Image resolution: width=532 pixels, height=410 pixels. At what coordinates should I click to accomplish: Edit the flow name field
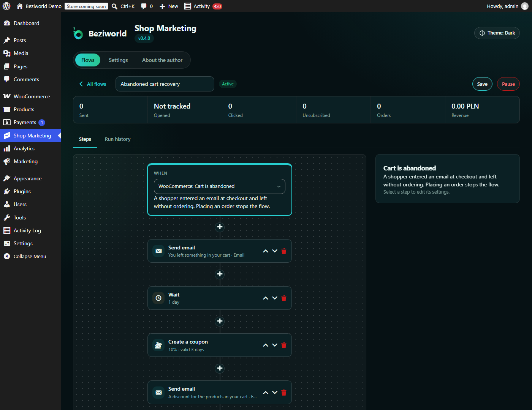[x=165, y=84]
